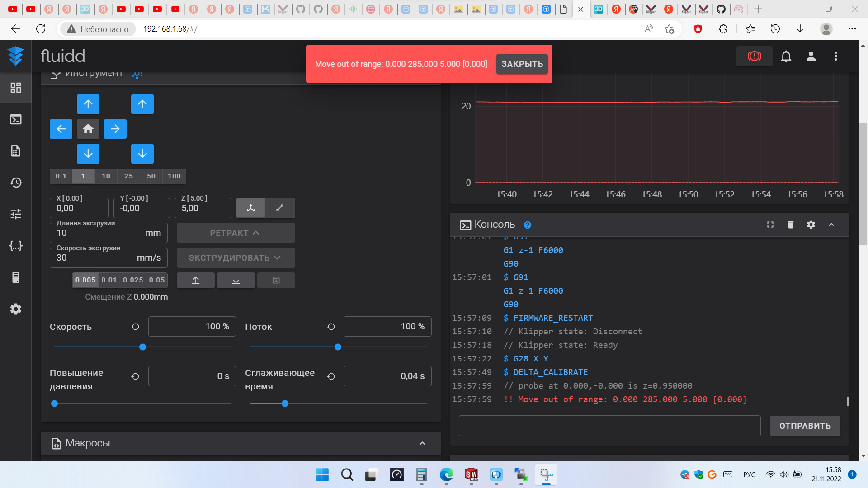Open the notifications bell
The height and width of the screenshot is (488, 868).
[786, 56]
